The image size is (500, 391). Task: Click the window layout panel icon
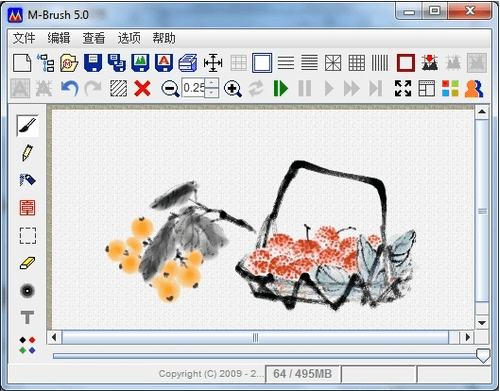(x=426, y=88)
